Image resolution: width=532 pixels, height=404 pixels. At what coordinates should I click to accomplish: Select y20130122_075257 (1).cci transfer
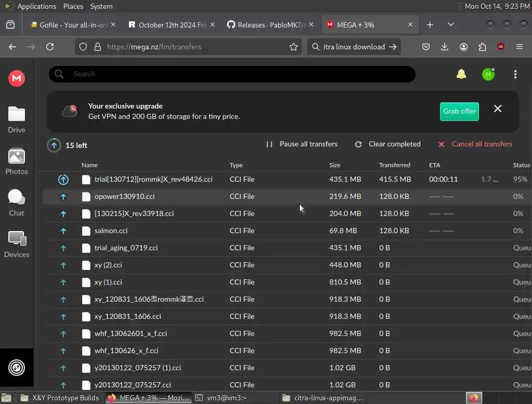[287, 368]
